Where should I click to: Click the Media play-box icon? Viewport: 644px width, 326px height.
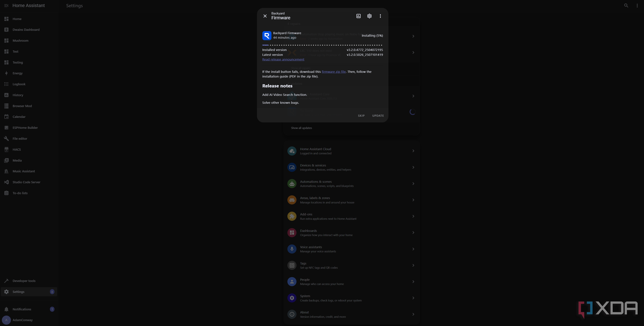pyautogui.click(x=7, y=160)
